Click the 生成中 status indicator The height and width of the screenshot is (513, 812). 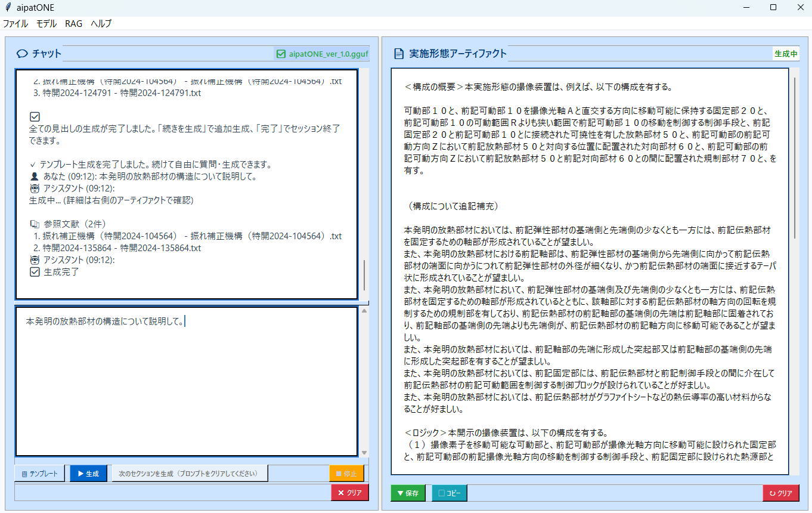[785, 54]
